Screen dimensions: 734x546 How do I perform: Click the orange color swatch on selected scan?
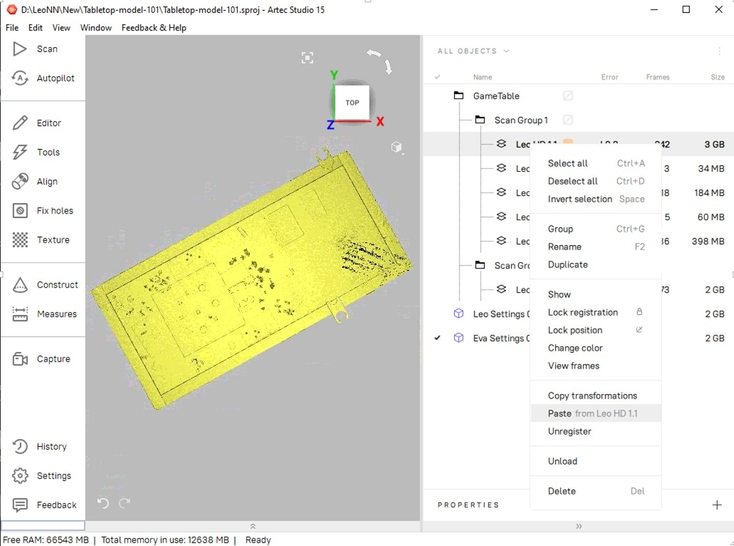(x=568, y=141)
